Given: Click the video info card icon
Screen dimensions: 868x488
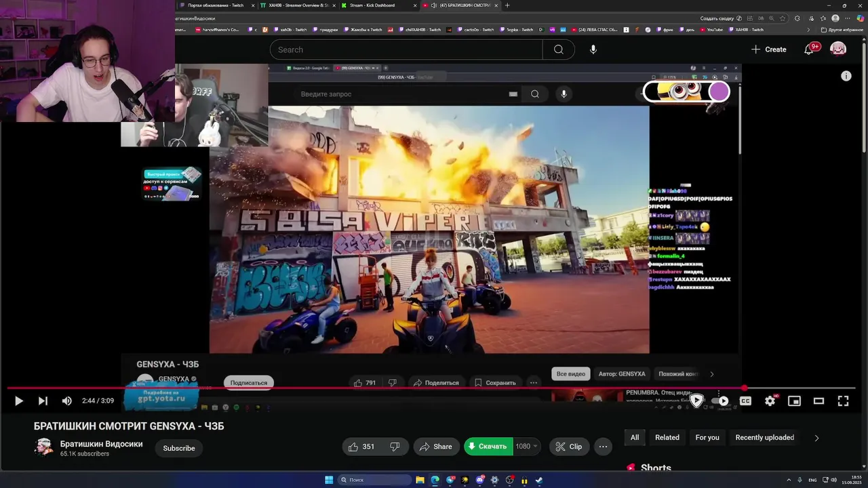Looking at the screenshot, I should pyautogui.click(x=846, y=76).
